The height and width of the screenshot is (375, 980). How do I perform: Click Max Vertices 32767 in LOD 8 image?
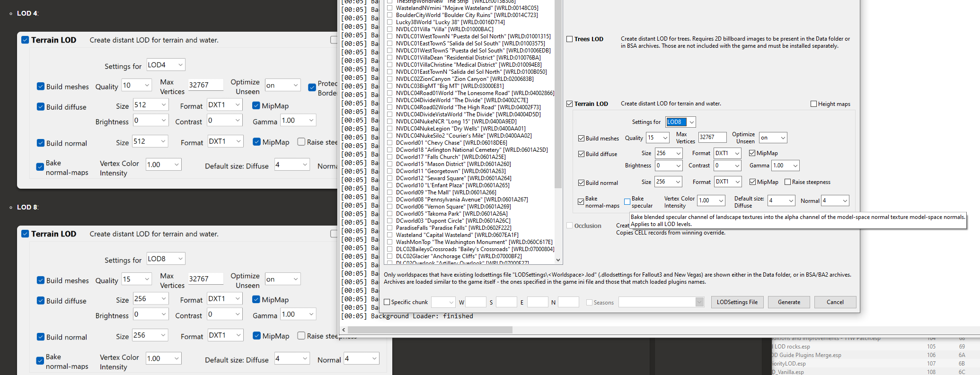(205, 279)
